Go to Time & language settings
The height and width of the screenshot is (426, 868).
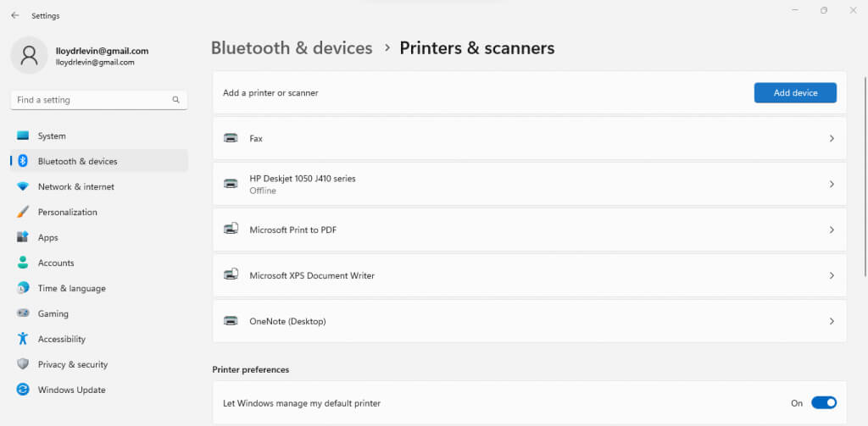[x=71, y=288]
